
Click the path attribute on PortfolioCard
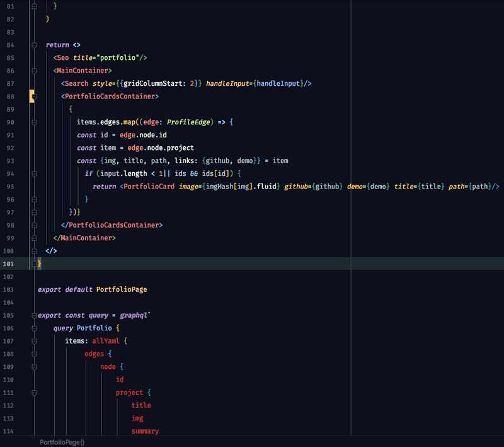(456, 187)
